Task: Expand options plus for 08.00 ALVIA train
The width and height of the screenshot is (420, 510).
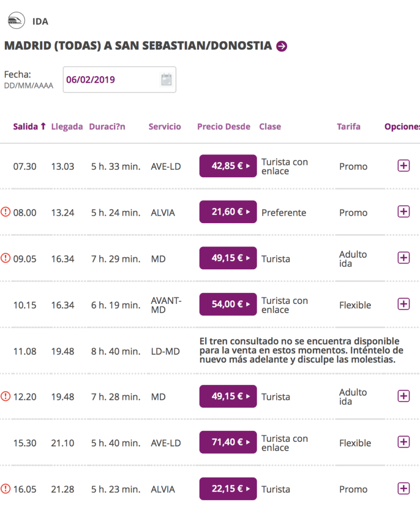Action: pos(404,212)
